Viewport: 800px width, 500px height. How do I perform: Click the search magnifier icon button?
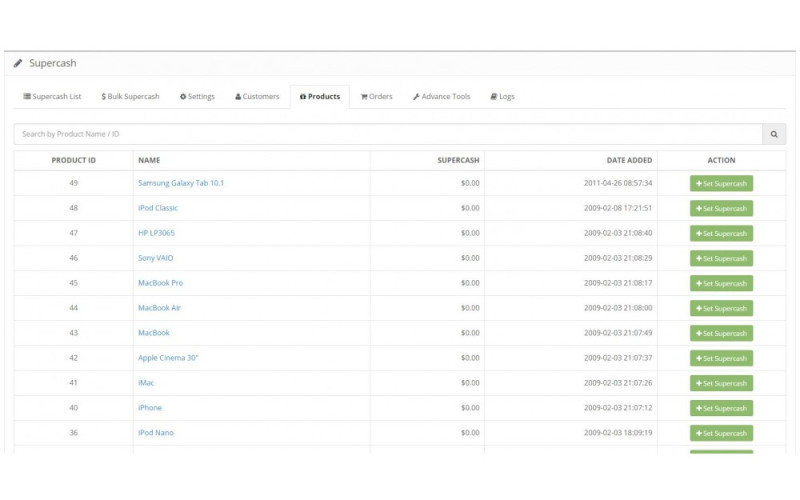774,134
